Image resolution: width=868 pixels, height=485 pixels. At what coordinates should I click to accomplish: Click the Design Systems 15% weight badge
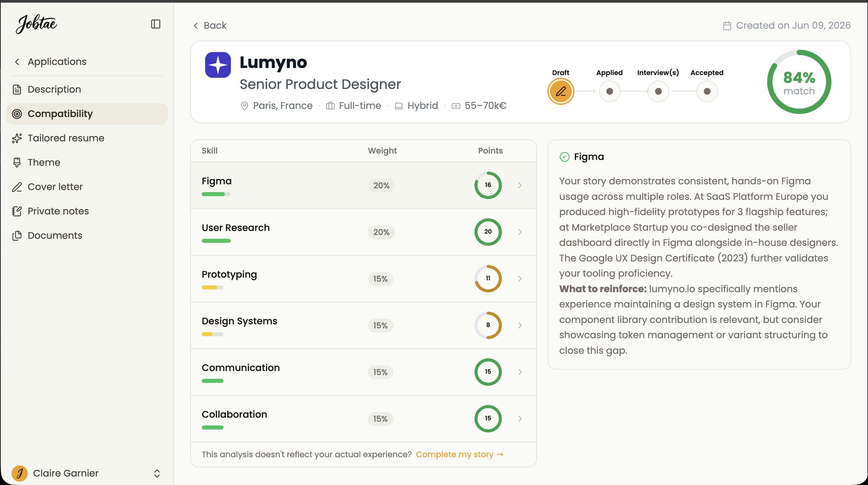[x=381, y=326]
